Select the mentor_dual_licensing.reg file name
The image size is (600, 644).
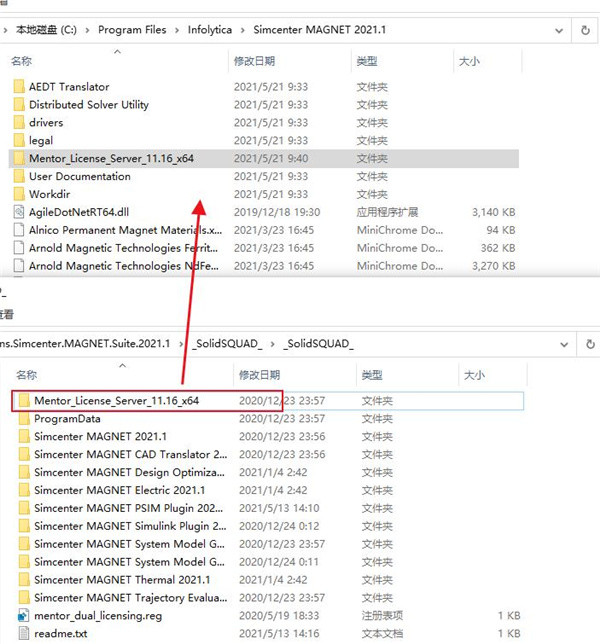tap(98, 616)
